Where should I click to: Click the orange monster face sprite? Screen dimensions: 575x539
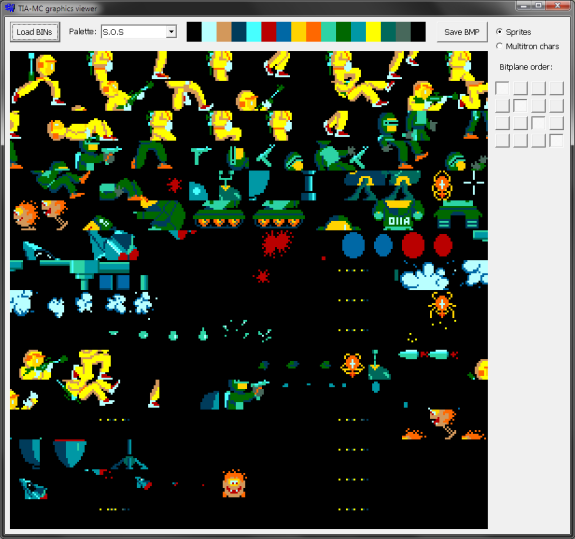(x=234, y=484)
